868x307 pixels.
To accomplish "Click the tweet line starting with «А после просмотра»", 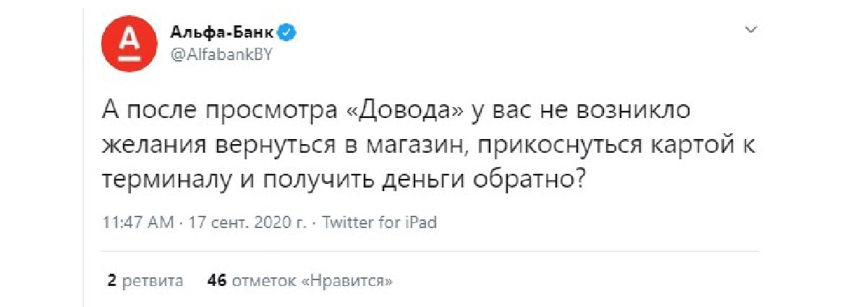I will click(x=398, y=112).
